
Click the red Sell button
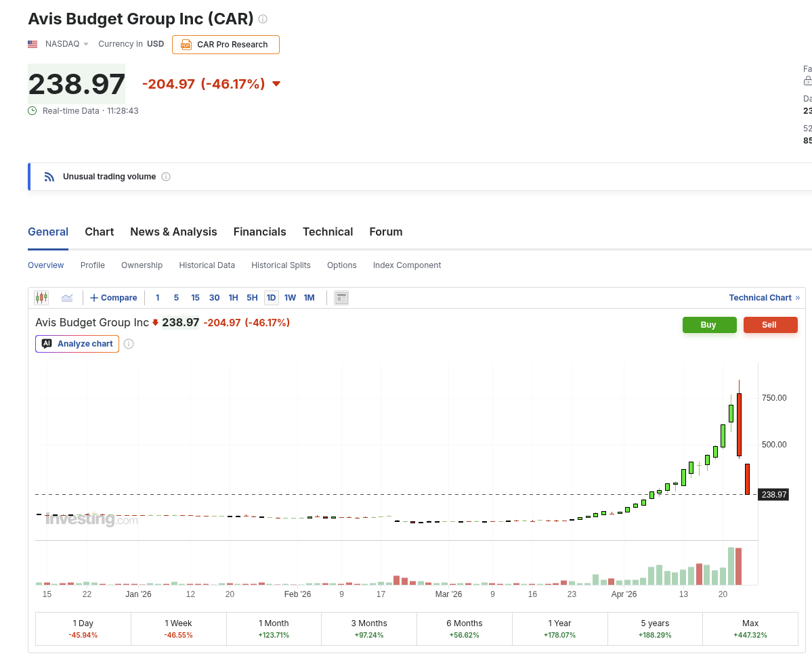(x=771, y=324)
